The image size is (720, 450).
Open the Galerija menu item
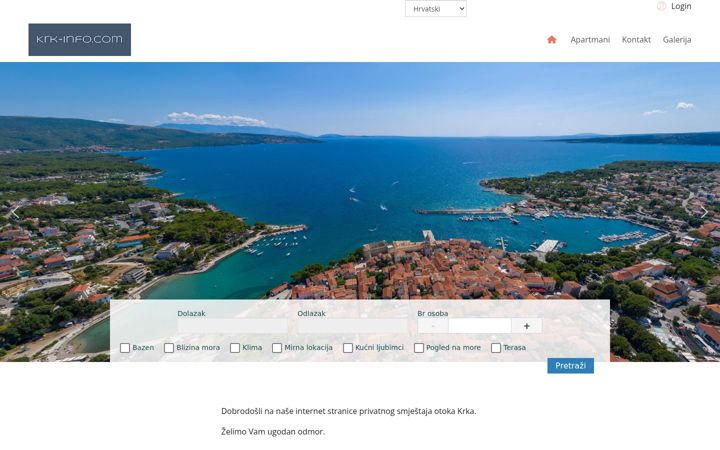[677, 39]
